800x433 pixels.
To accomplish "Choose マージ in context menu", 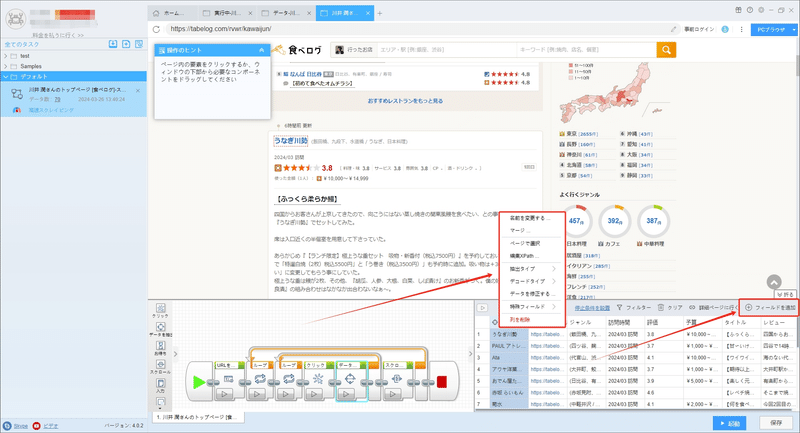I will click(519, 231).
